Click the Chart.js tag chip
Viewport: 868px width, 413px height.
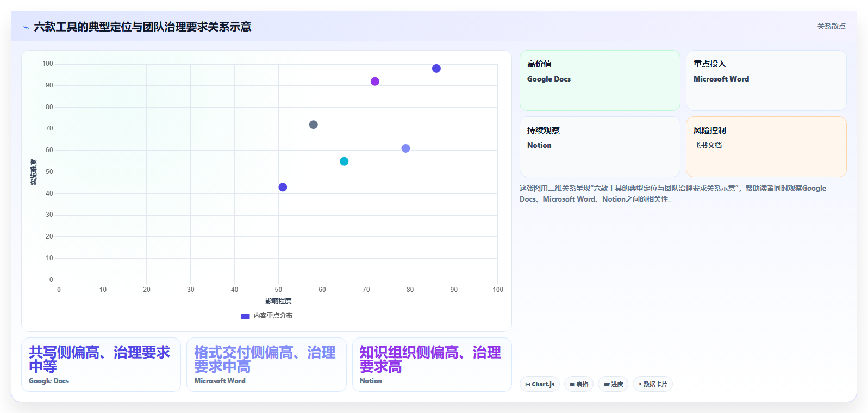pos(540,384)
